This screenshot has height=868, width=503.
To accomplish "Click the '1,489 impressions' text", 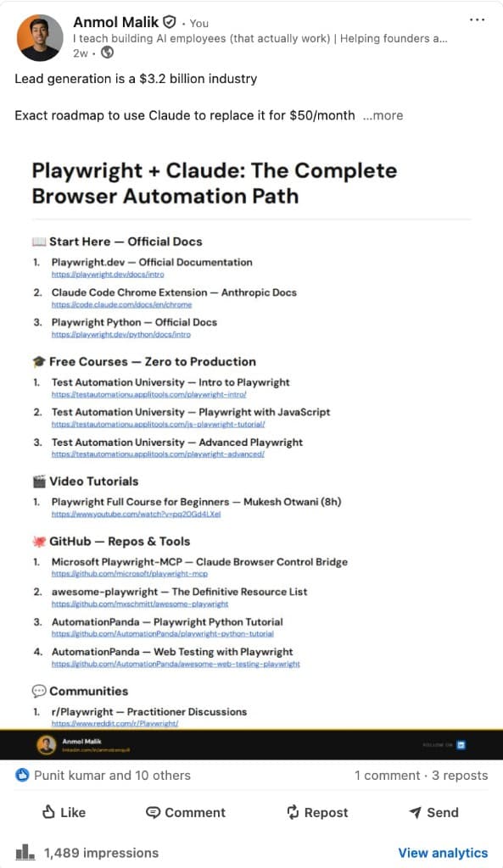I will click(x=102, y=853).
